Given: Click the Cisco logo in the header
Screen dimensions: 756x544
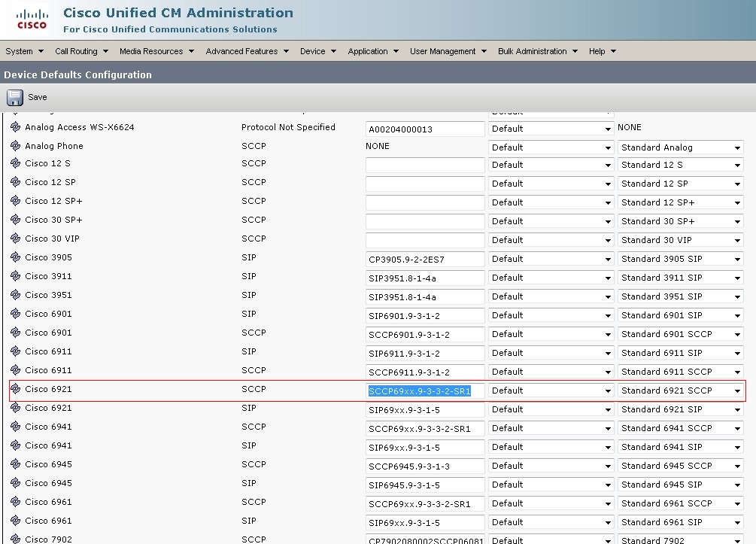Looking at the screenshot, I should pos(32,20).
